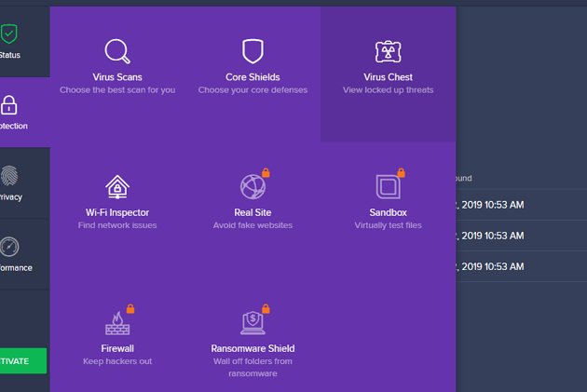587x392 pixels.
Task: Click the green Activate button
Action: click(x=23, y=361)
